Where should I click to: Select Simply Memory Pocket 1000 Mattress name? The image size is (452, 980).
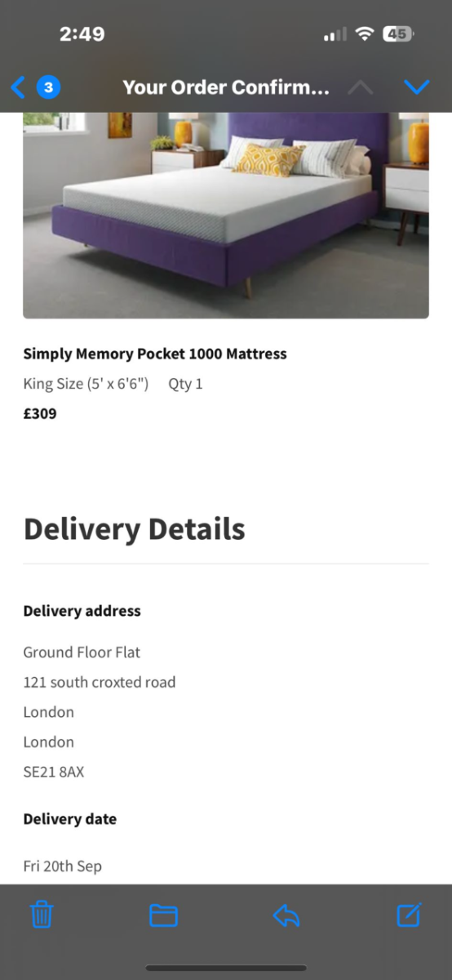tap(155, 354)
